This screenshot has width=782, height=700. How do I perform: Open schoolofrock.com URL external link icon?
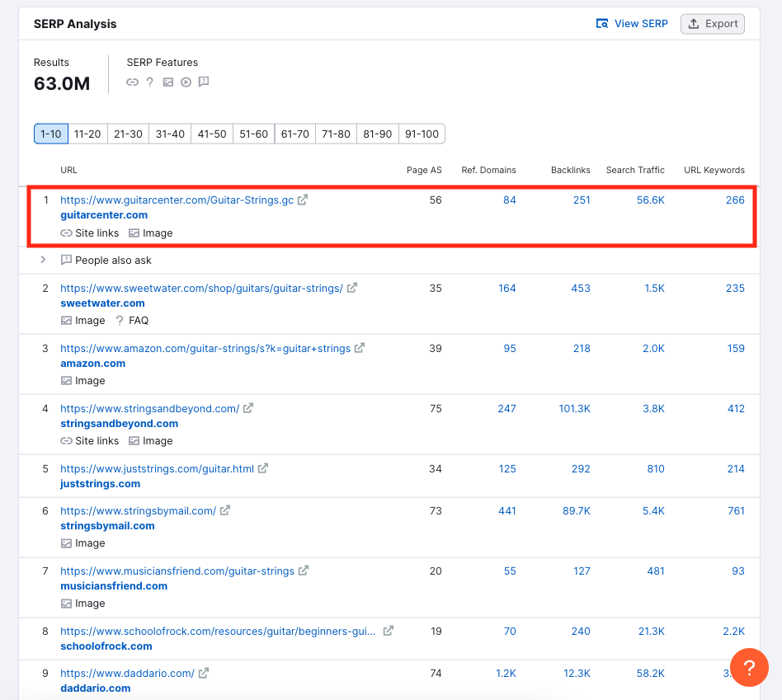coord(389,631)
